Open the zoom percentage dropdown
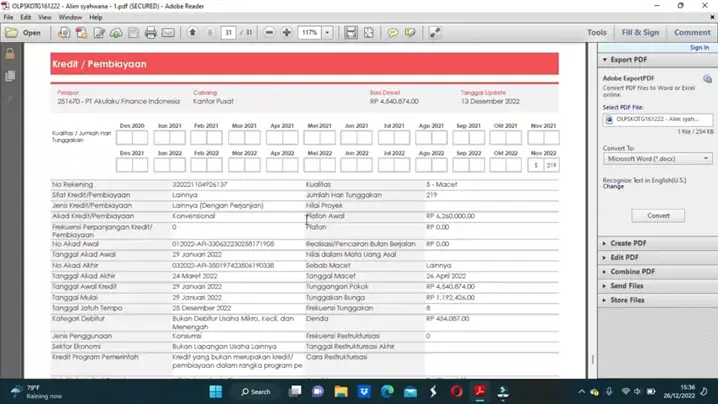Image resolution: width=718 pixels, height=404 pixels. click(327, 33)
